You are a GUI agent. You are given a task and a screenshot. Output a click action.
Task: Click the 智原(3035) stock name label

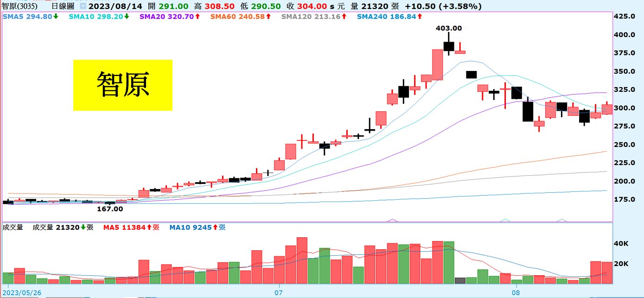[22, 6]
